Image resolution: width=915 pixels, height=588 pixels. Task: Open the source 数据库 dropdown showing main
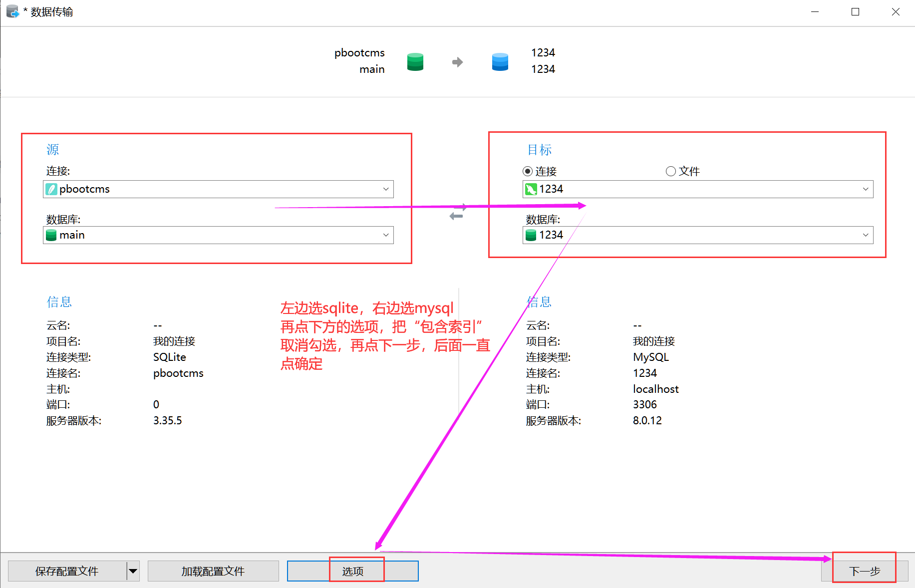(386, 235)
